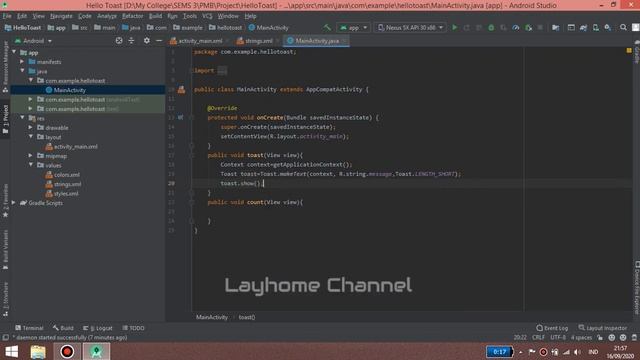
Task: Click the volume speaker tray icon
Action: tap(577, 352)
